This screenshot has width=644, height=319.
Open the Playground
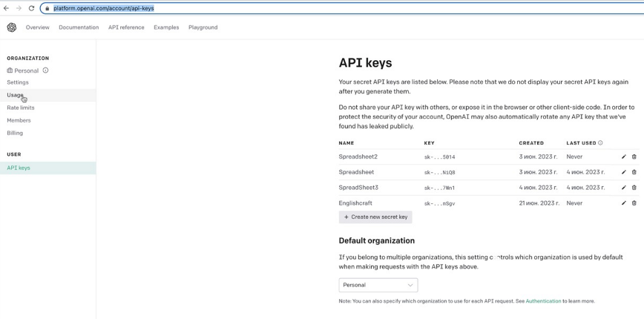tap(203, 27)
